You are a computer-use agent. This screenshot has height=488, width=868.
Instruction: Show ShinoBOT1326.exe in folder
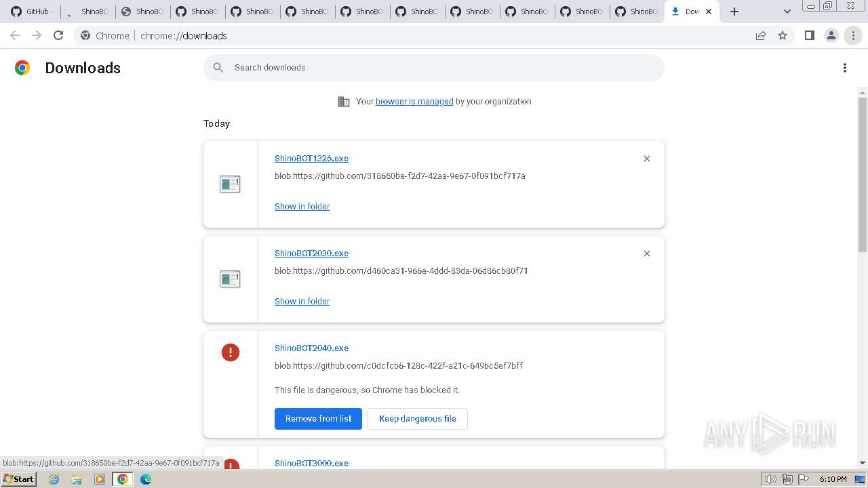tap(302, 207)
